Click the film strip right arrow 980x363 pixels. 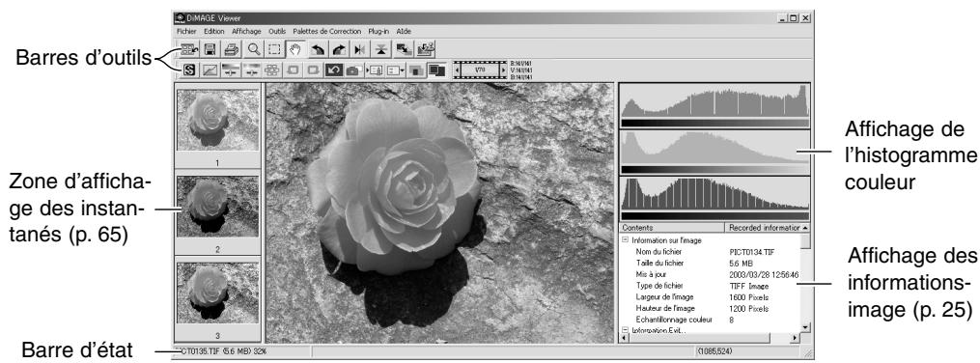504,70
